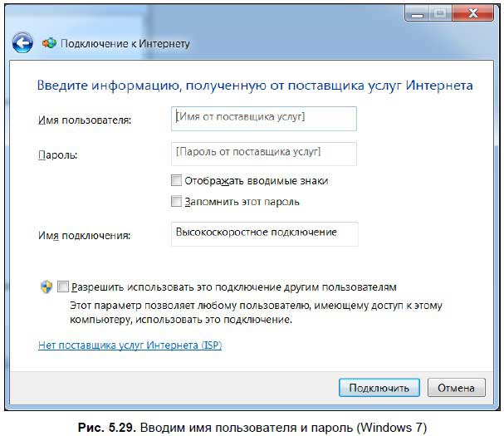This screenshot has width=504, height=436.
Task: Open the Нет поставщика услуг Интернета link
Action: 130,345
